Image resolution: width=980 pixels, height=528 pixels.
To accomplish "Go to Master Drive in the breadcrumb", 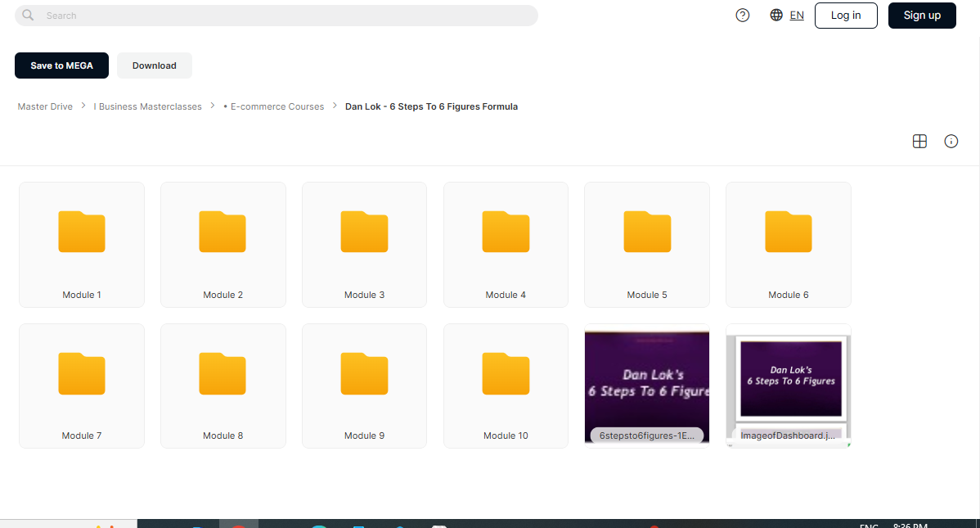I will (x=45, y=106).
